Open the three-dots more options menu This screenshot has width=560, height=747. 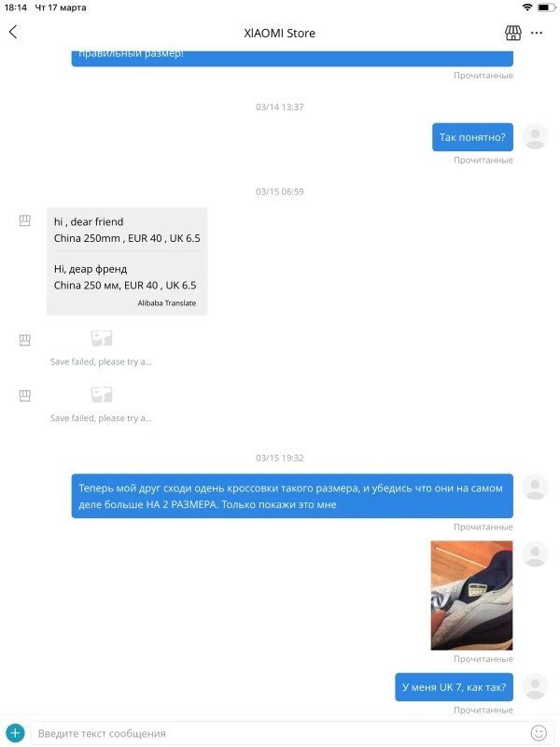537,33
